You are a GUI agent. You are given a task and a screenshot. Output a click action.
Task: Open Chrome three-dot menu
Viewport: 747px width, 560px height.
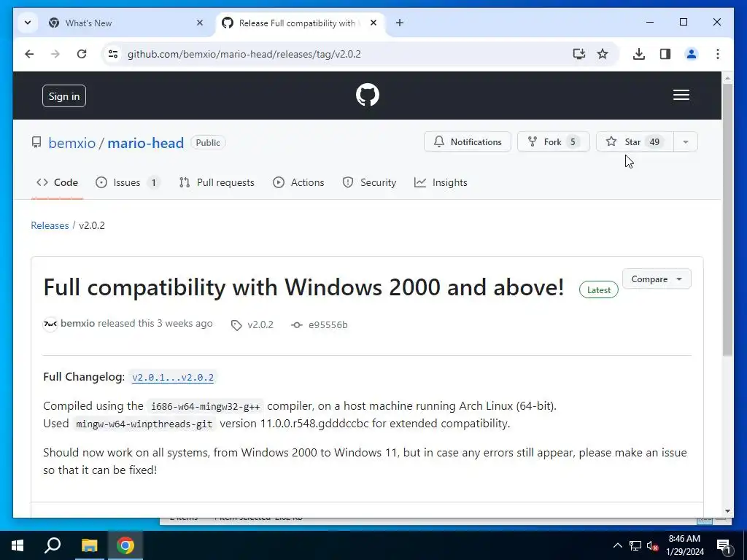coord(718,54)
